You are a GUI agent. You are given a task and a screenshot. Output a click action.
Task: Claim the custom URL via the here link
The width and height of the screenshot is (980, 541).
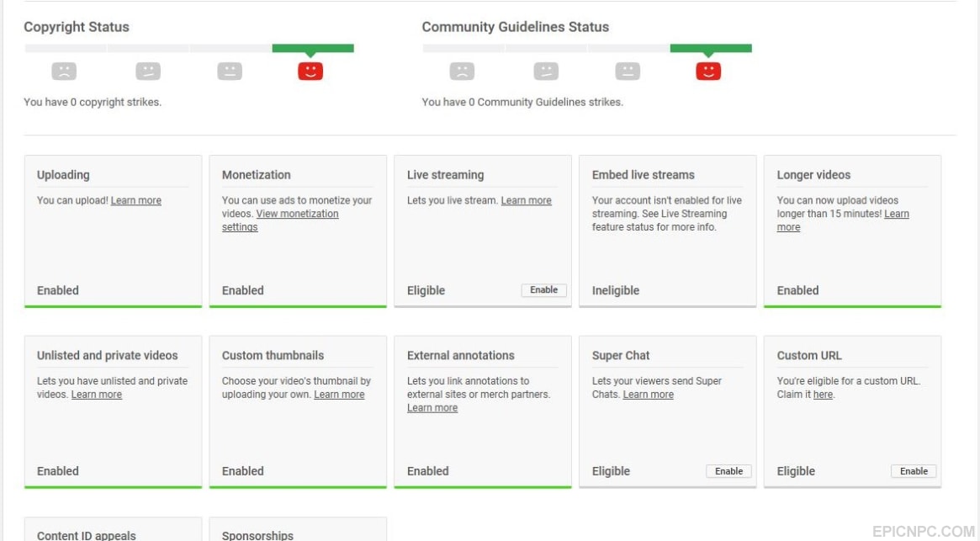823,394
